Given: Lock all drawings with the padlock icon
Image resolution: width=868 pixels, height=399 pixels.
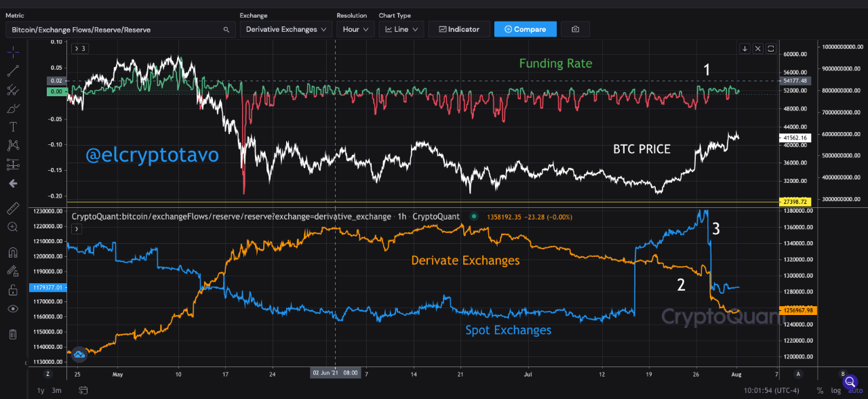Looking at the screenshot, I should coord(12,289).
